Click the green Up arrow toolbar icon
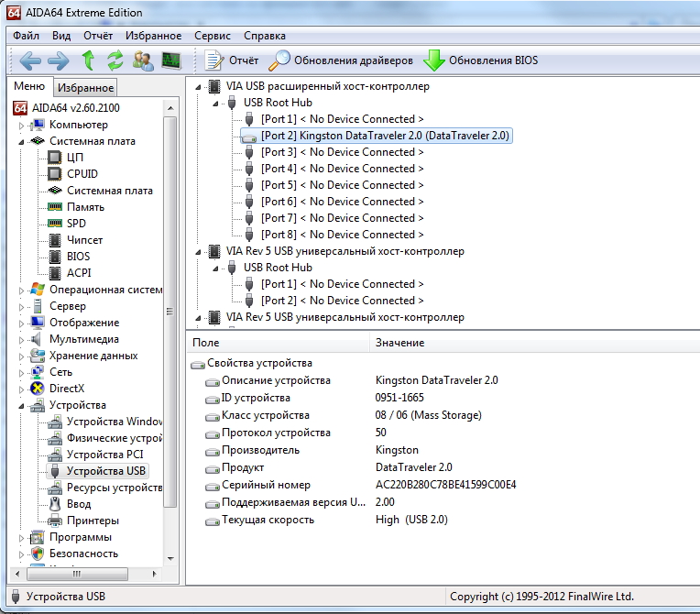 [x=88, y=60]
